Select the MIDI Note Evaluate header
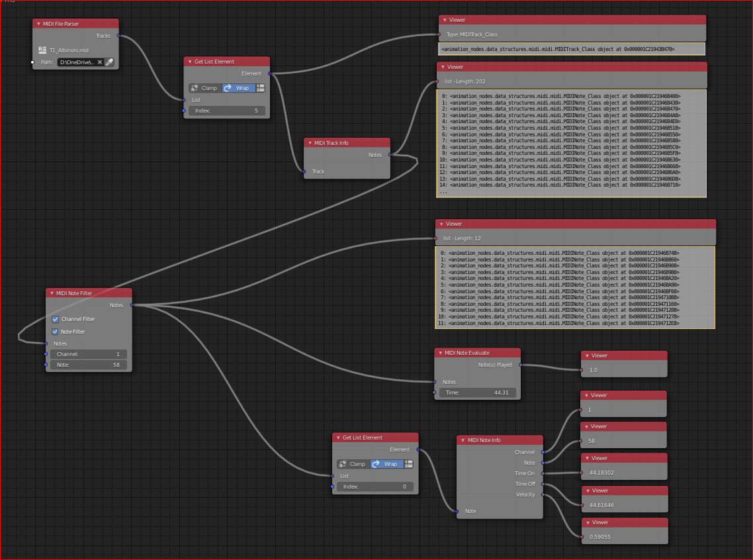Screen dimensions: 753x560 coord(477,353)
